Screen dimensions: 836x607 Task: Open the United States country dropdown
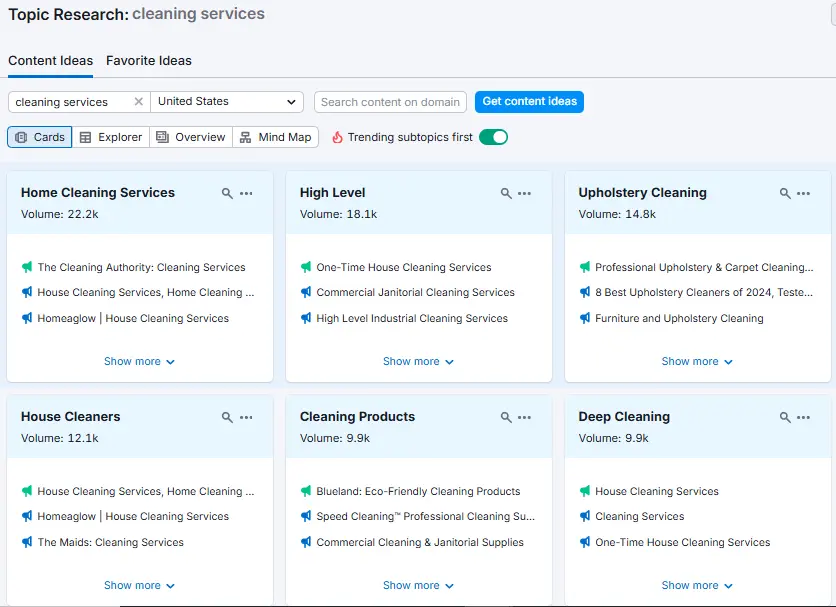(x=227, y=101)
